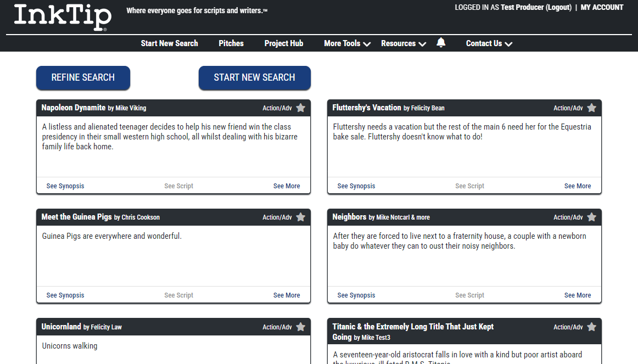Star the Unicornland script
Viewport: 638px width, 364px height.
tap(300, 327)
